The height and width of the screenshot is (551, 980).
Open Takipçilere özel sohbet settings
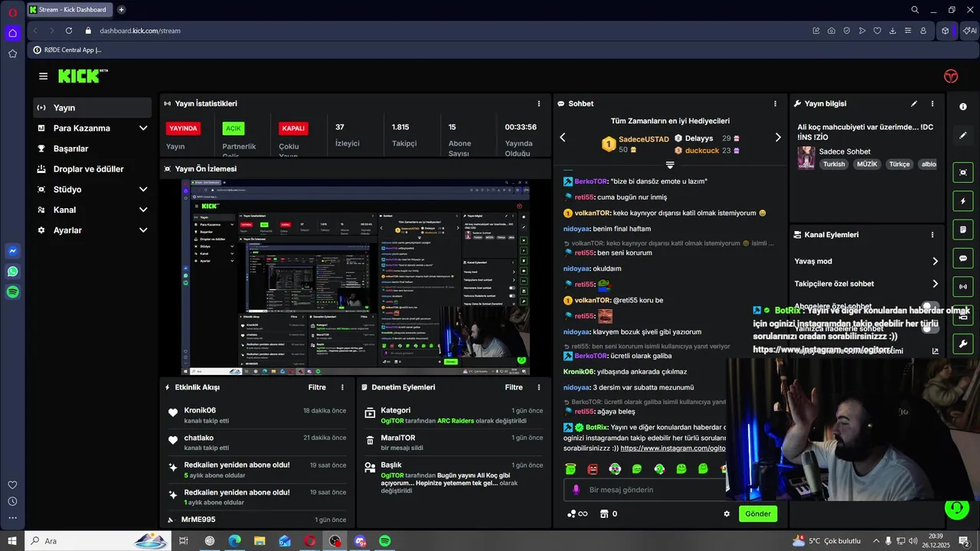867,284
